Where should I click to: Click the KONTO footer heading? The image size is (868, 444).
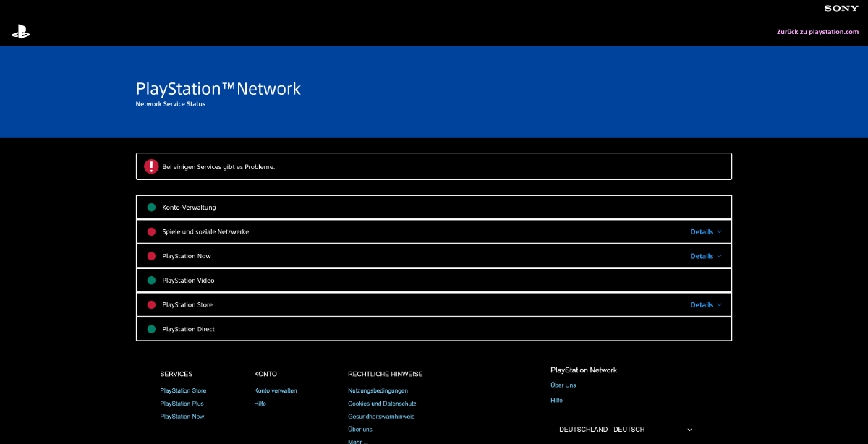pos(265,374)
